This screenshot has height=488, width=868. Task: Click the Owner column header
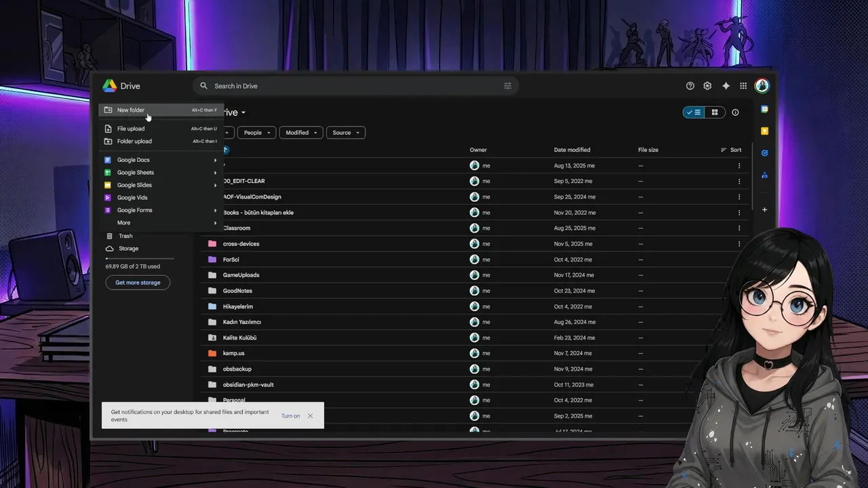coord(478,150)
